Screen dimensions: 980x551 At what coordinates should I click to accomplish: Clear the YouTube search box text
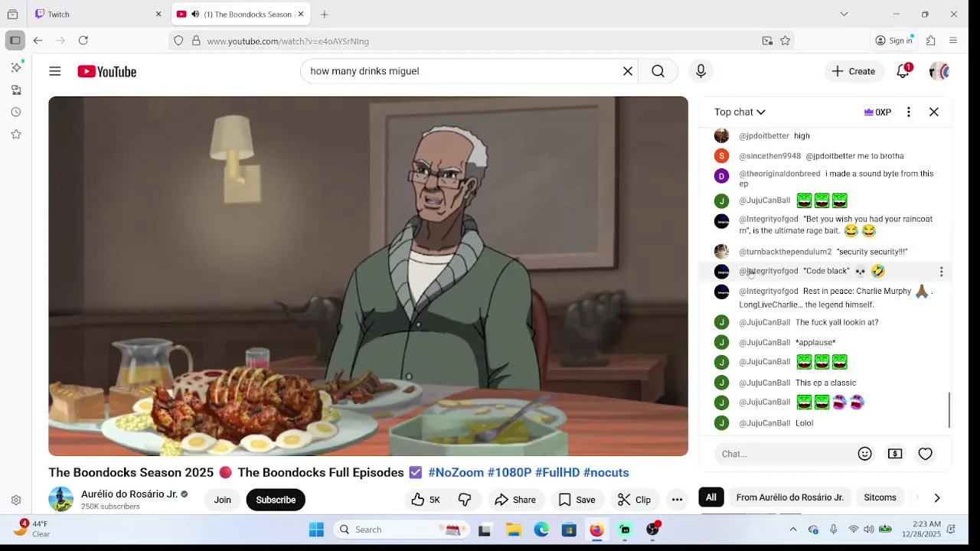[x=628, y=71]
